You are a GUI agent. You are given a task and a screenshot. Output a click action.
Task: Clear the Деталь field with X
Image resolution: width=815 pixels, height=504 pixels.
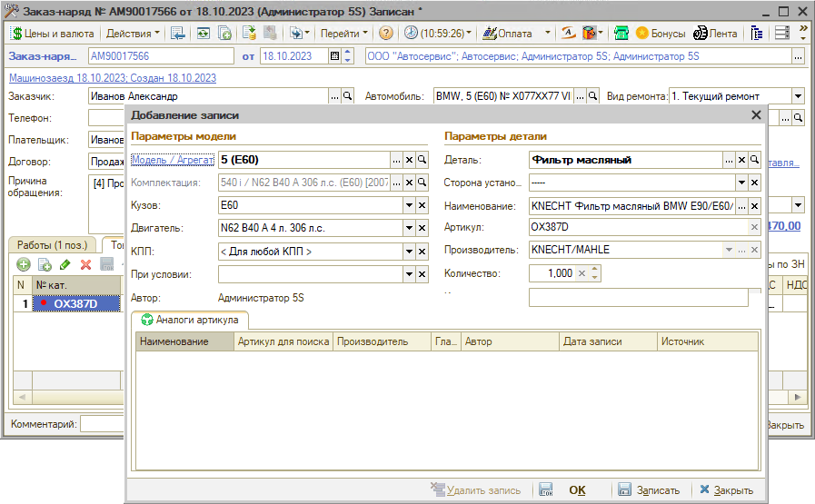click(x=742, y=160)
